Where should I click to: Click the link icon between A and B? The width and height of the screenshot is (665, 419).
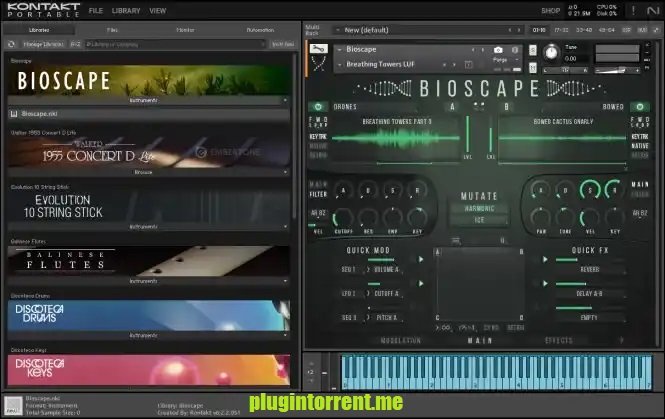[x=479, y=106]
